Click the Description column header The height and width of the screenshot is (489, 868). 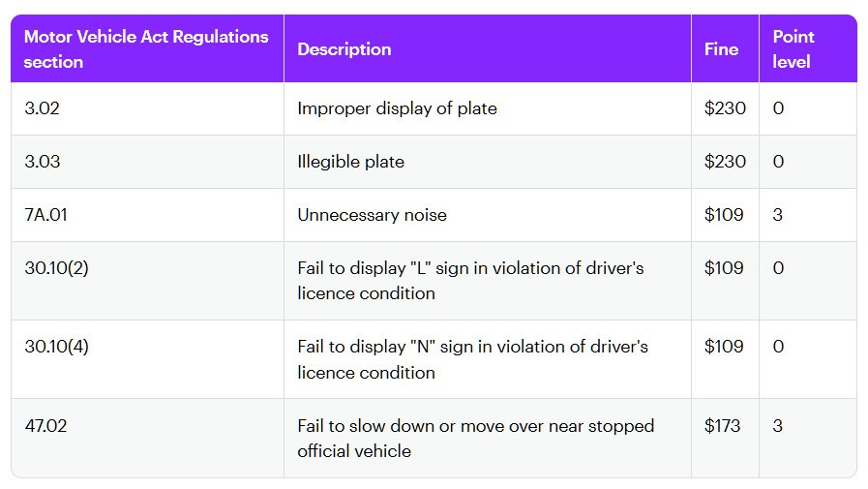pos(344,49)
